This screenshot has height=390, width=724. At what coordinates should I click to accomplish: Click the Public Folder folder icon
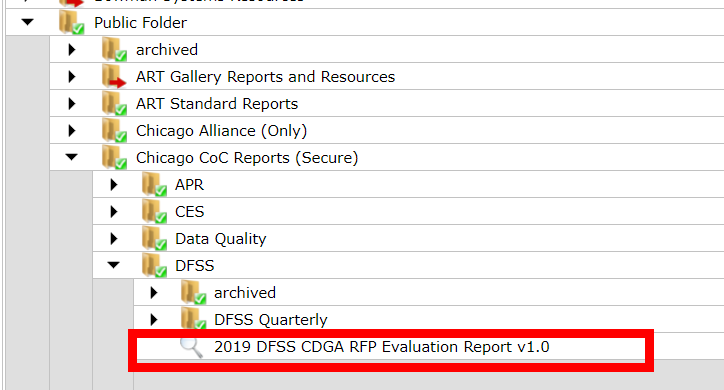coord(71,22)
